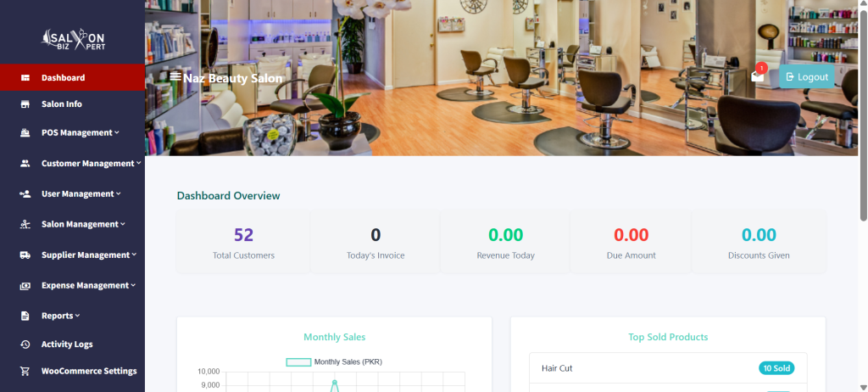868x392 pixels.
Task: Click the Customer Management people icon
Action: (25, 164)
